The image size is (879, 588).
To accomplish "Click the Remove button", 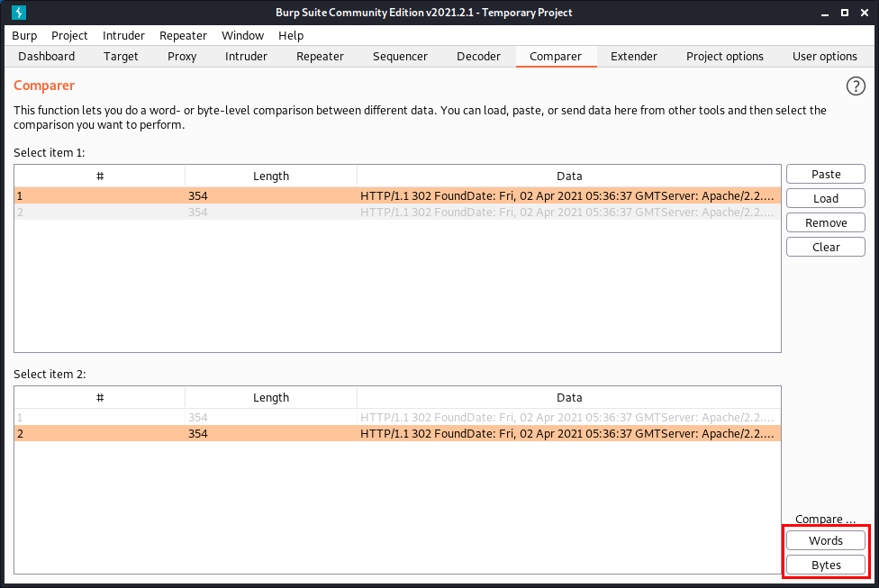I will [x=826, y=222].
